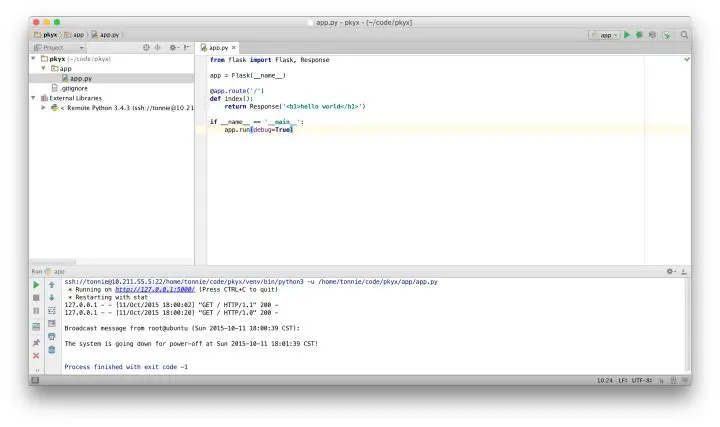Open the app run configuration dropdown
Image resolution: width=720 pixels, height=427 pixels.
pyautogui.click(x=604, y=35)
